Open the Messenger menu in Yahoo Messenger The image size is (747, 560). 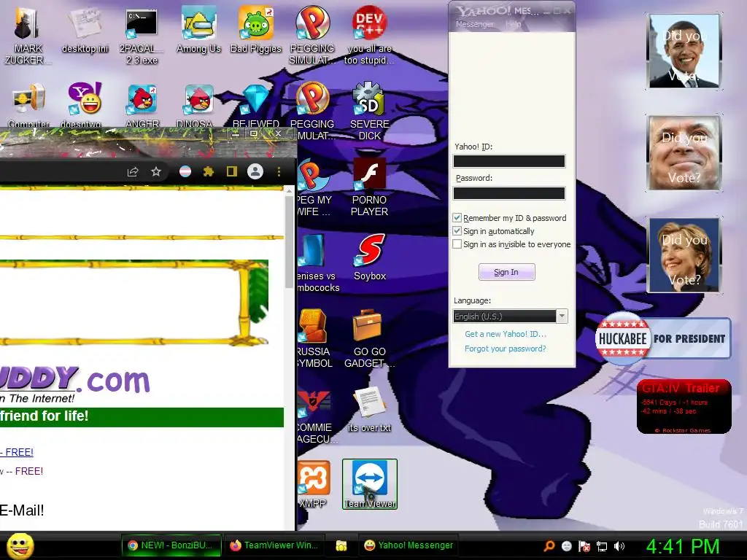(x=474, y=24)
